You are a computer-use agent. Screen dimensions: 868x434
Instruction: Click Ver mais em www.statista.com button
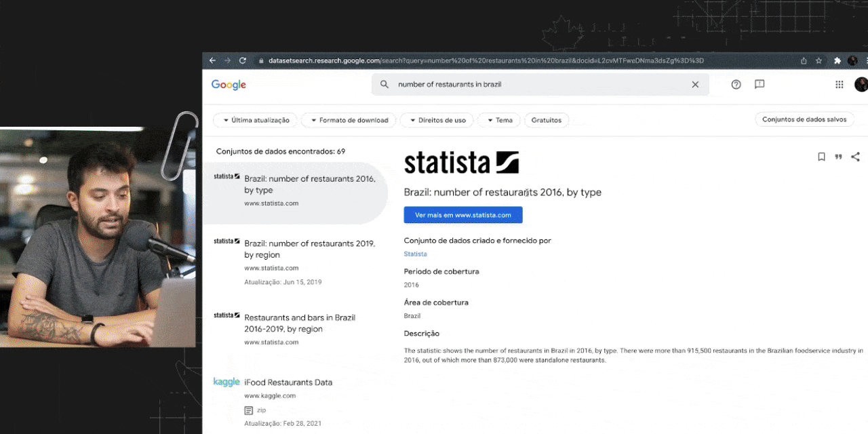pos(463,215)
